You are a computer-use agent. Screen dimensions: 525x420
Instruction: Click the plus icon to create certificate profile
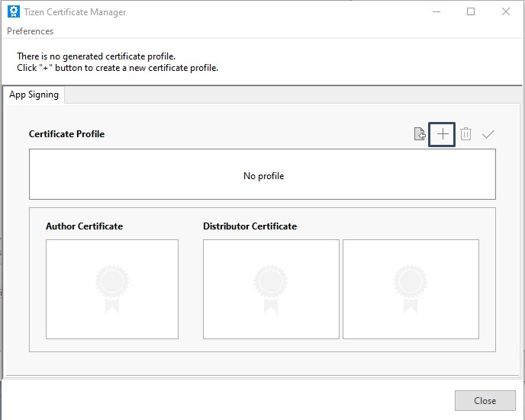point(442,134)
